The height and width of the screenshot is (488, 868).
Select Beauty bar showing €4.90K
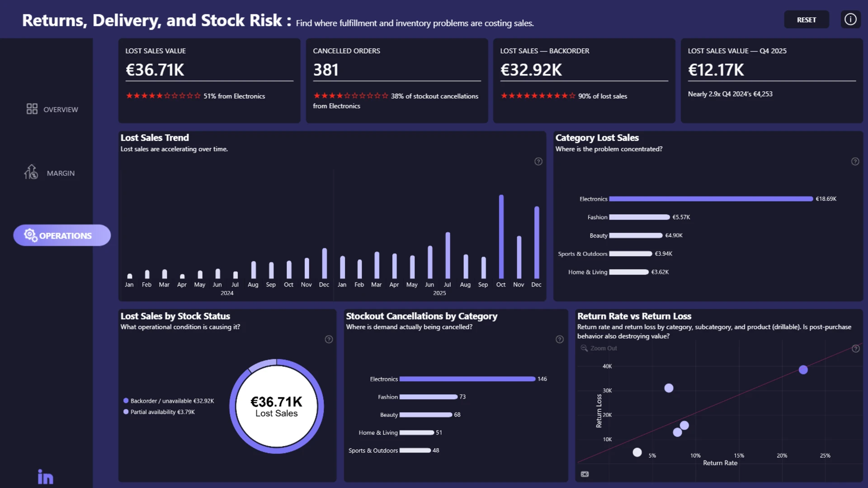coord(636,235)
